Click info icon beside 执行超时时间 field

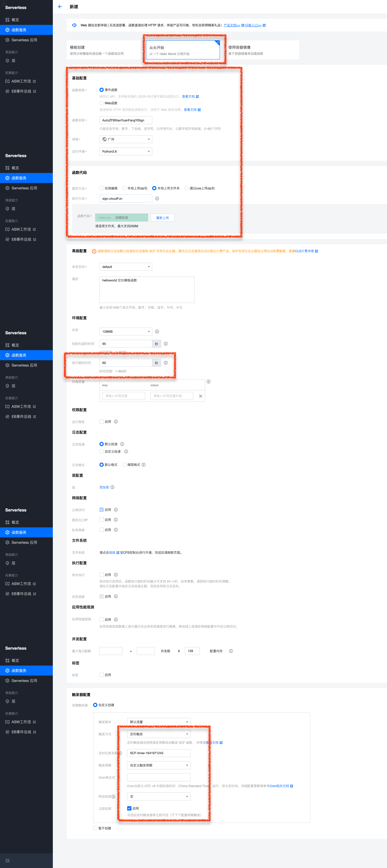[166, 363]
